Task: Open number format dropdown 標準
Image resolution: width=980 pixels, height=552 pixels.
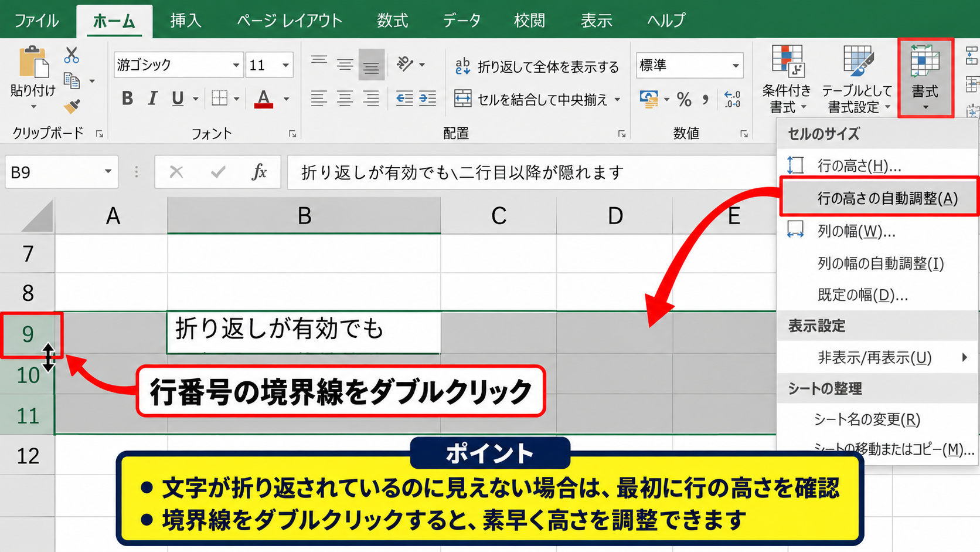Action: pos(736,65)
